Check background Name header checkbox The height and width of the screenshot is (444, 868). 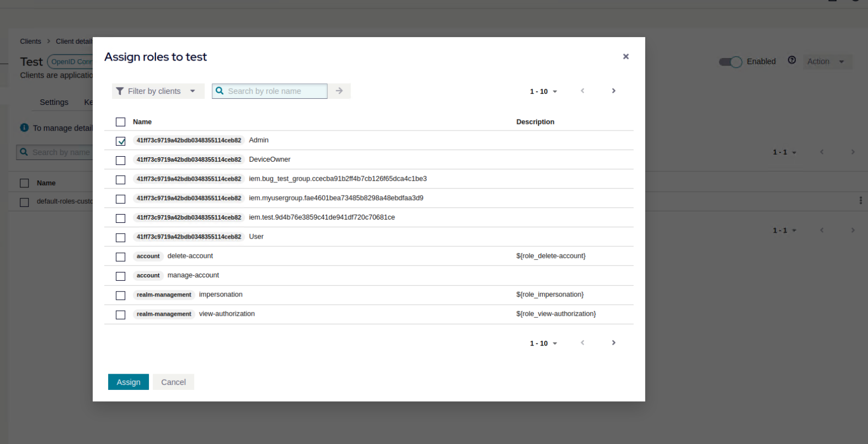click(24, 183)
